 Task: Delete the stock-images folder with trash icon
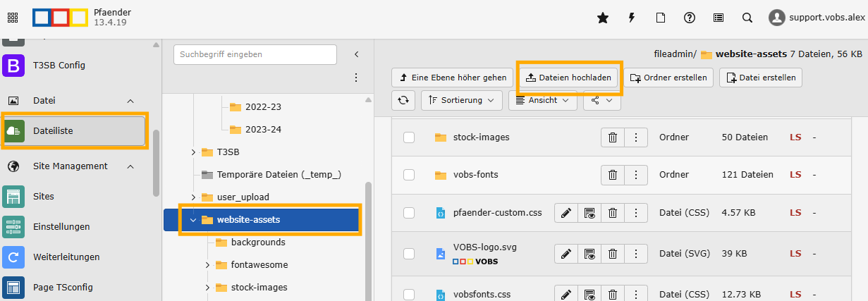click(613, 137)
